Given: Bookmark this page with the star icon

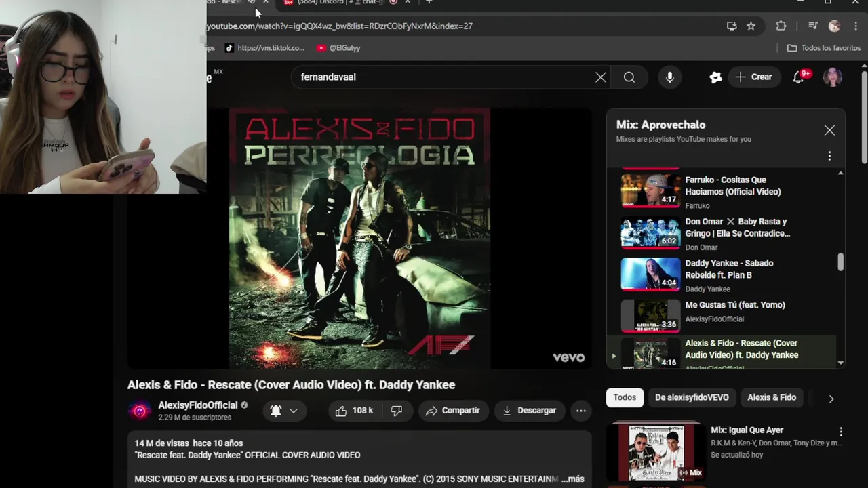Looking at the screenshot, I should [751, 26].
